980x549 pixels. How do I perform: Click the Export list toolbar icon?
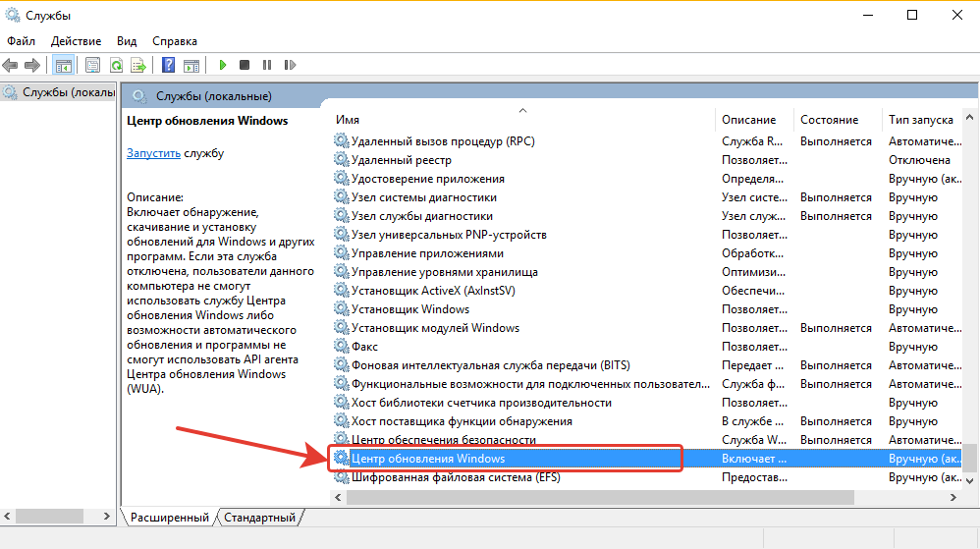point(138,65)
